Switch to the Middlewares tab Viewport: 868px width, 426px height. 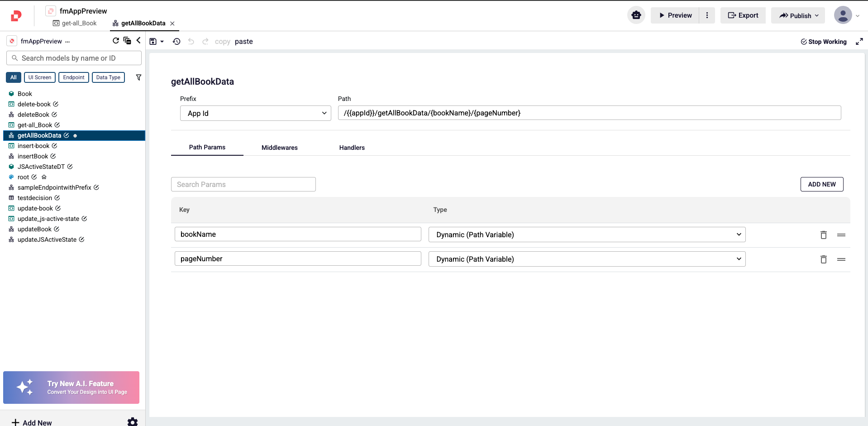click(279, 148)
